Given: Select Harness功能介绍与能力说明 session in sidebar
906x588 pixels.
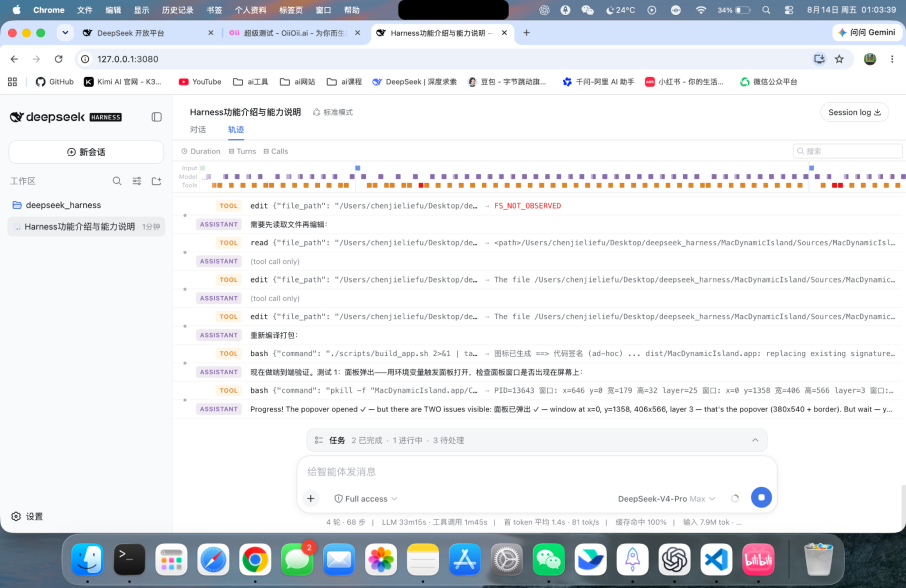Looking at the screenshot, I should click(86, 226).
